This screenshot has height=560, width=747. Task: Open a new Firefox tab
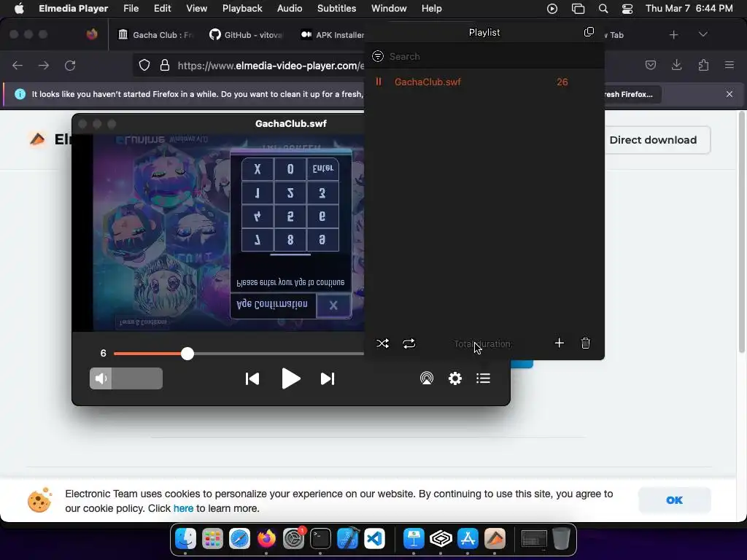point(673,35)
